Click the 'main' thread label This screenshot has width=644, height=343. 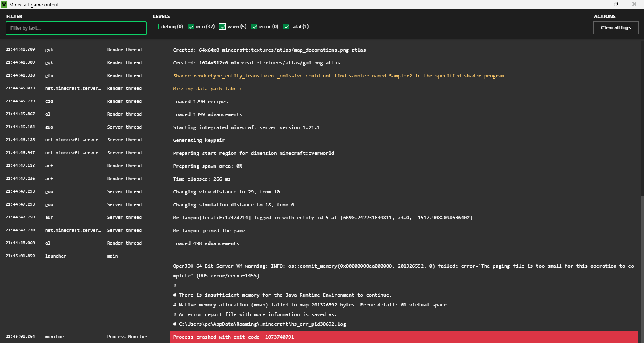click(112, 256)
